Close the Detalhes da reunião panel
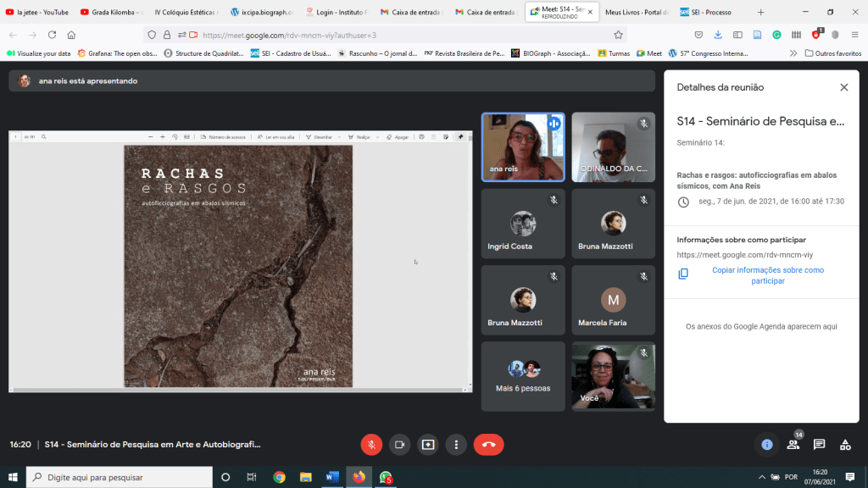Screen dimensions: 868x488 click(843, 87)
